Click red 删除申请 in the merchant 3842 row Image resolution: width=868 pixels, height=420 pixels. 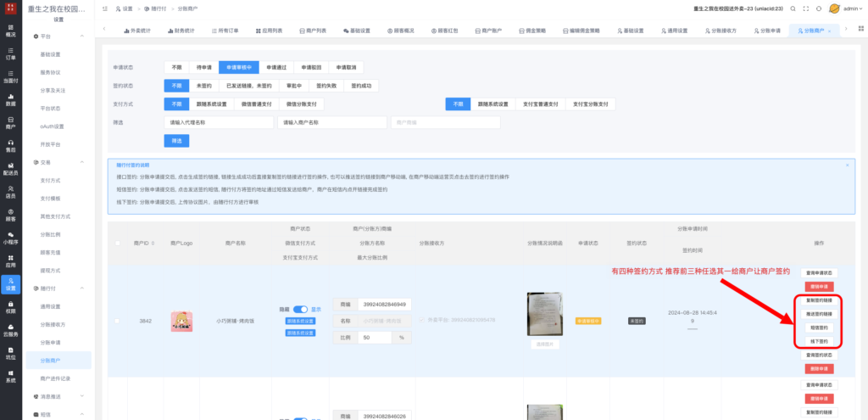point(819,368)
